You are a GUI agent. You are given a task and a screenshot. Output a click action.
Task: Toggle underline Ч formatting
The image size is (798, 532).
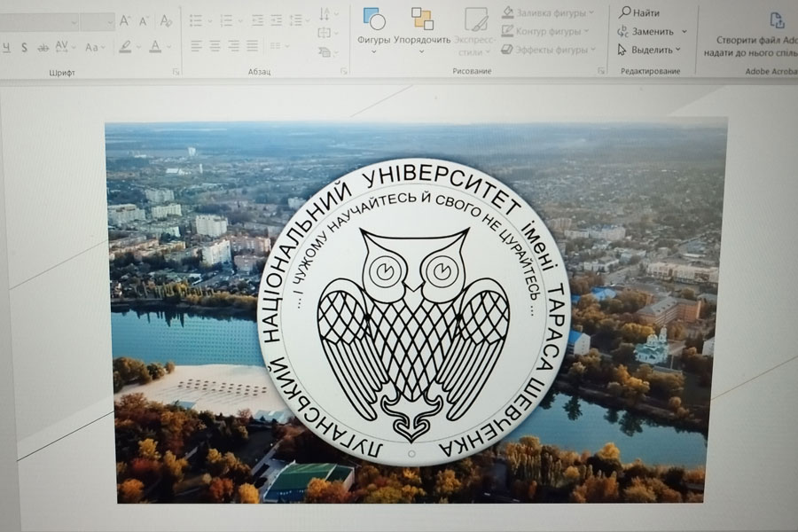(5, 47)
